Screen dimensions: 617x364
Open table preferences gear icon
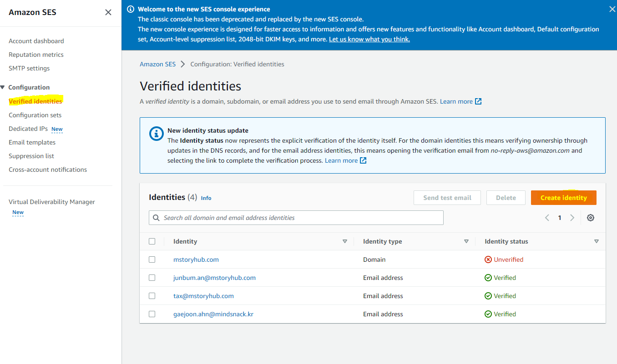click(591, 218)
